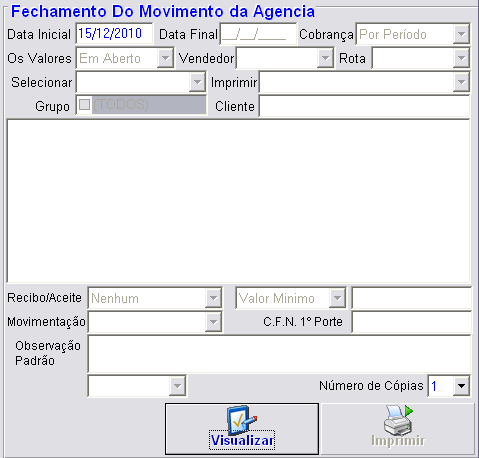Open the Selecionar dropdown
Image resolution: width=479 pixels, height=458 pixels.
point(197,82)
